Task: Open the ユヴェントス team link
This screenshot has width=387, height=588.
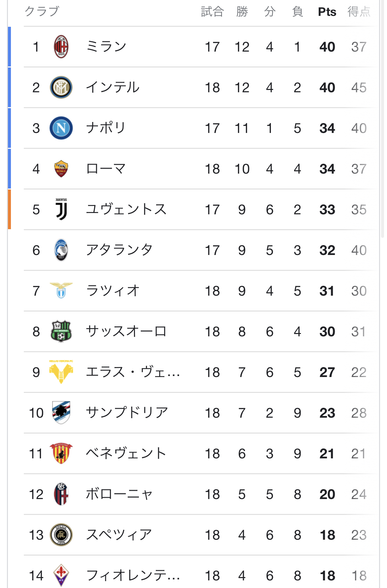Action: click(x=126, y=209)
